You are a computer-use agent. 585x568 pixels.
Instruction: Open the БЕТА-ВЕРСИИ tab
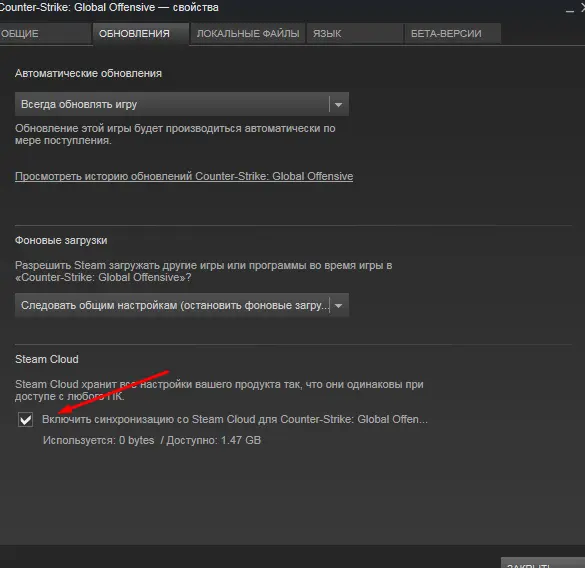[x=452, y=34]
